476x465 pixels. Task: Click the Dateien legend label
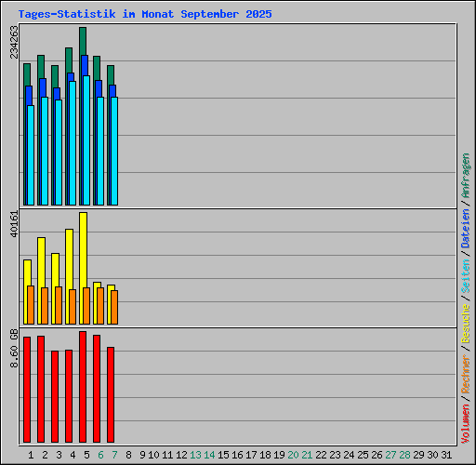coord(466,229)
